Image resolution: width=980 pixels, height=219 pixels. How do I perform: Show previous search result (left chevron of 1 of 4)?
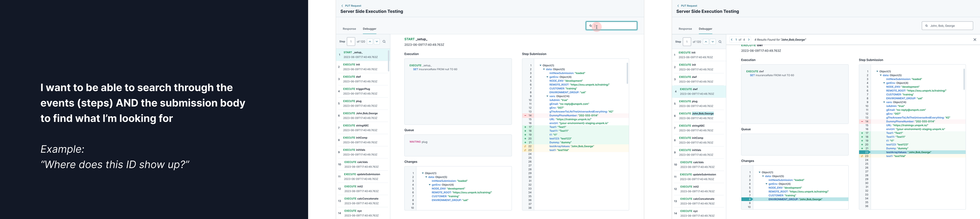[731, 40]
